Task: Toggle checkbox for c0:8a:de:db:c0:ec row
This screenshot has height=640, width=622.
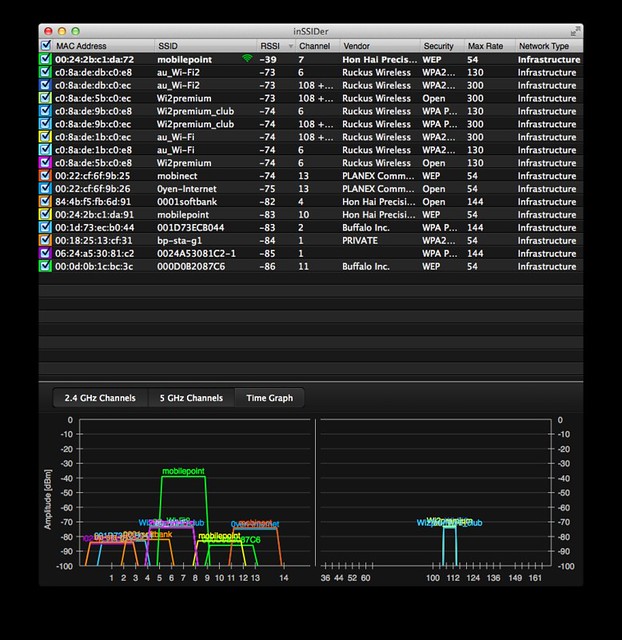Action: (45, 85)
